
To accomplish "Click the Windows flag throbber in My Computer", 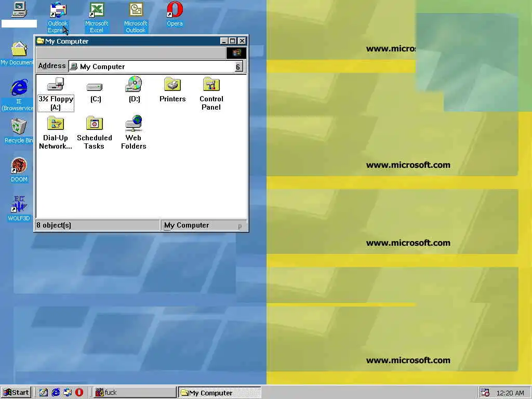I will point(236,53).
